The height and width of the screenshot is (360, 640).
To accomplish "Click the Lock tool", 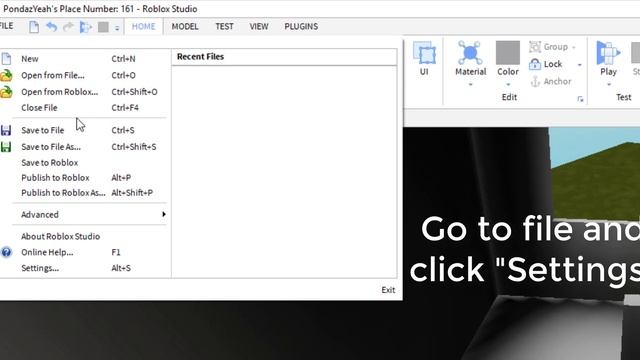I will click(546, 64).
